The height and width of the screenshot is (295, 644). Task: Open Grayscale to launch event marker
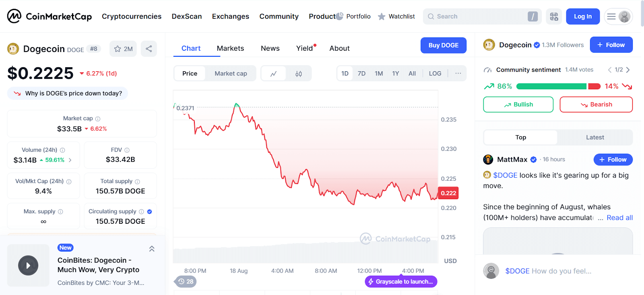point(401,282)
